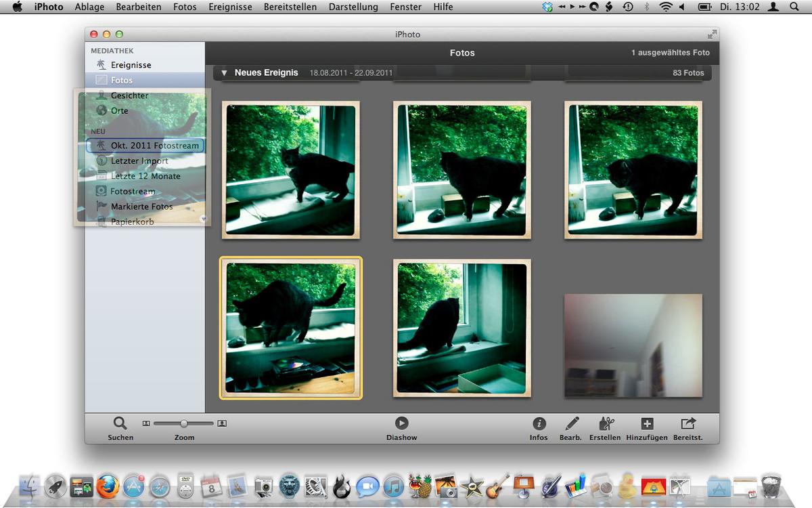
Task: Open the Hilfe menu
Action: [443, 7]
